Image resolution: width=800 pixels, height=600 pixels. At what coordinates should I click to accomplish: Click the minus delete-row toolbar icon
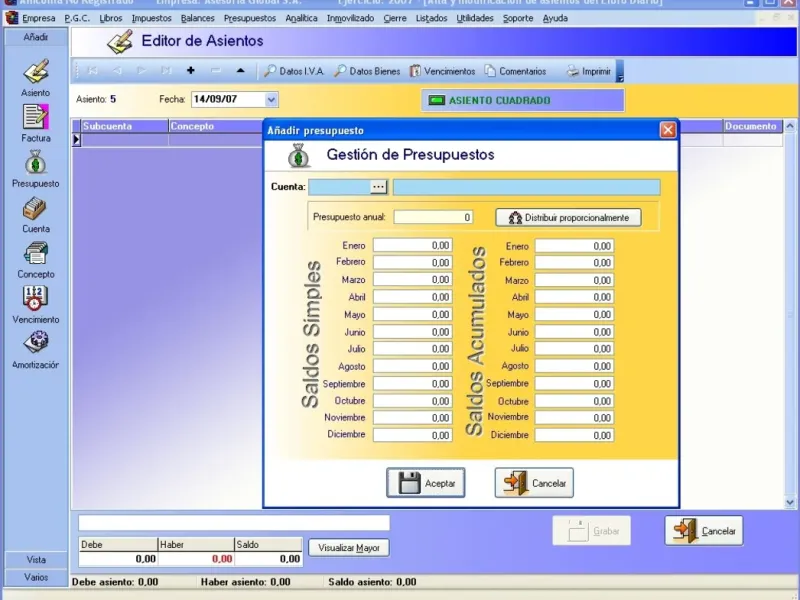click(216, 70)
